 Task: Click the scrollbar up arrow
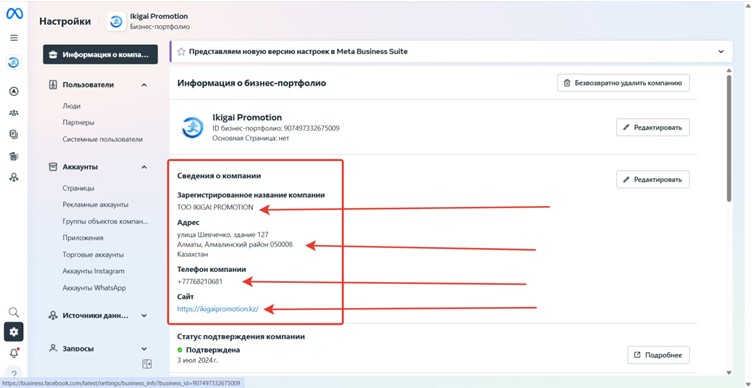(729, 71)
